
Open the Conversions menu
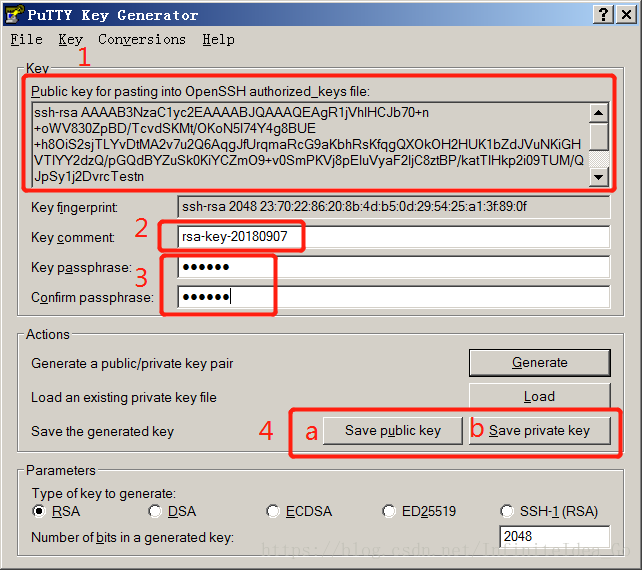142,39
